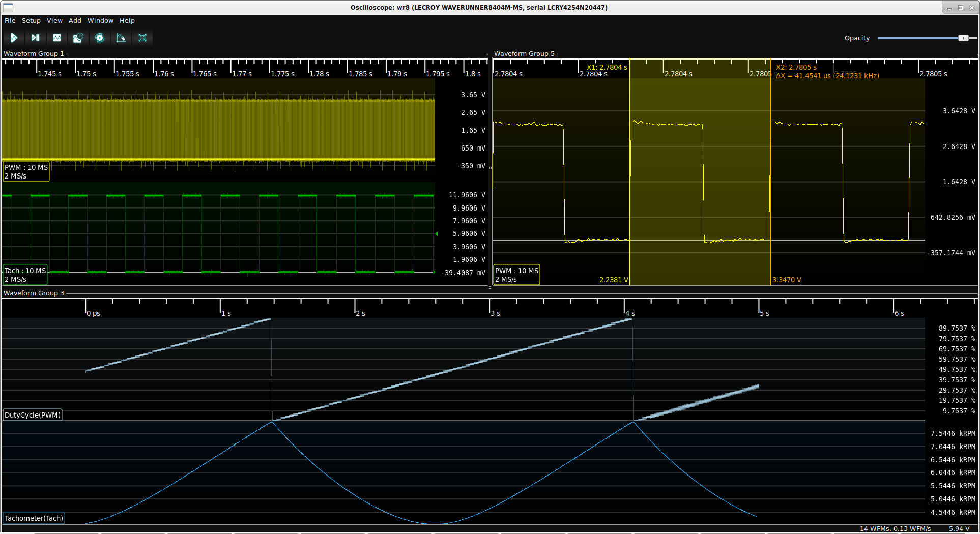
Task: Open the File menu
Action: point(10,21)
